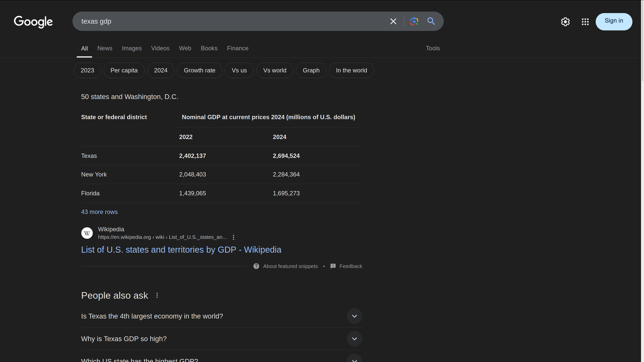Select the Per capita filter chip
644x362 pixels.
tap(124, 70)
